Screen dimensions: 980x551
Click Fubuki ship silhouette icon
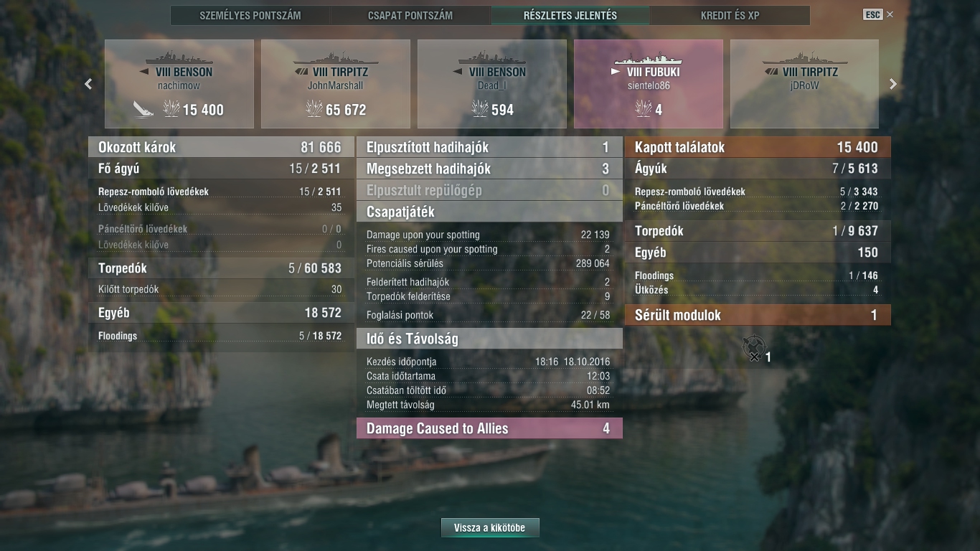648,58
